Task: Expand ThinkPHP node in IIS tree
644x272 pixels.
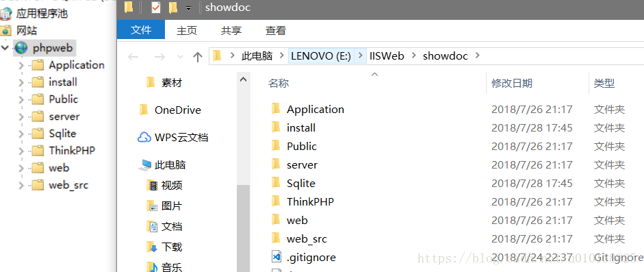Action: tap(21, 151)
